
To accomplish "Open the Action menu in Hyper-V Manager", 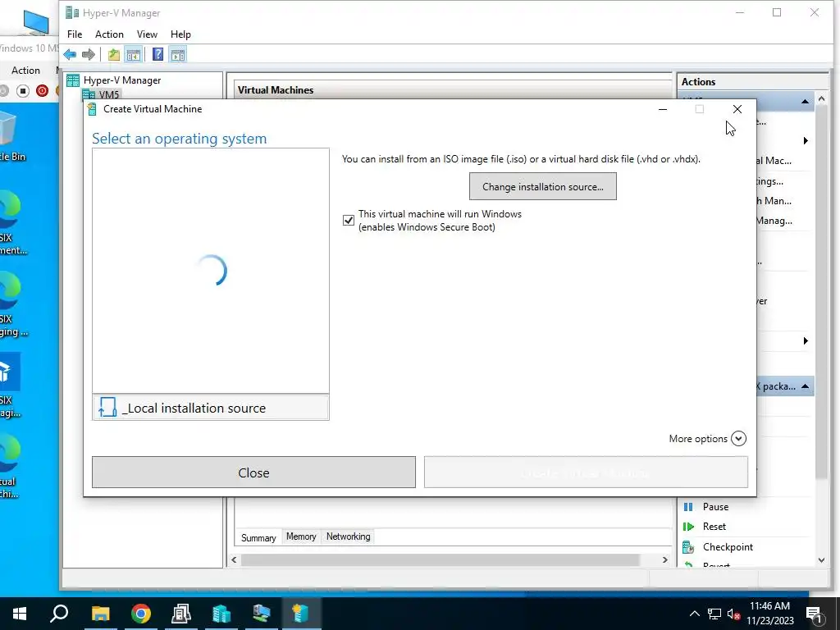I will tap(109, 34).
